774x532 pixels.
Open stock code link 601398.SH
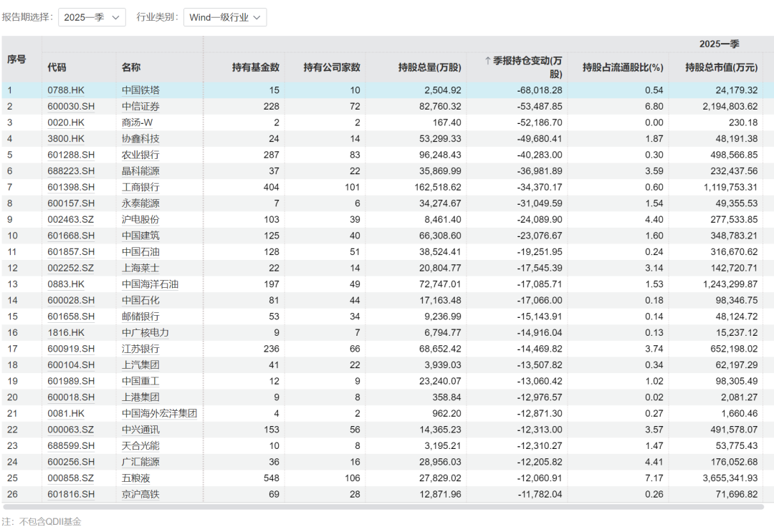(x=71, y=187)
